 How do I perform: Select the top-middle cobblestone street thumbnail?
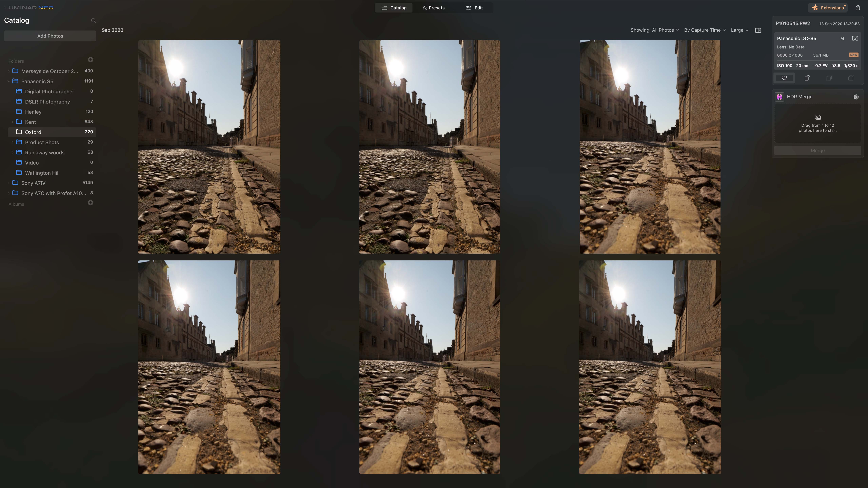[430, 147]
